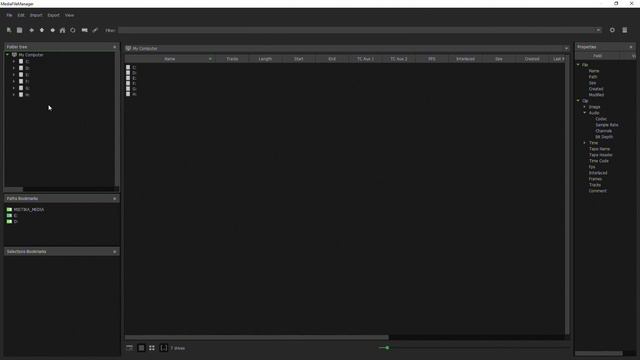
Task: Click the square icon next to the magnifier
Action: tap(19, 30)
